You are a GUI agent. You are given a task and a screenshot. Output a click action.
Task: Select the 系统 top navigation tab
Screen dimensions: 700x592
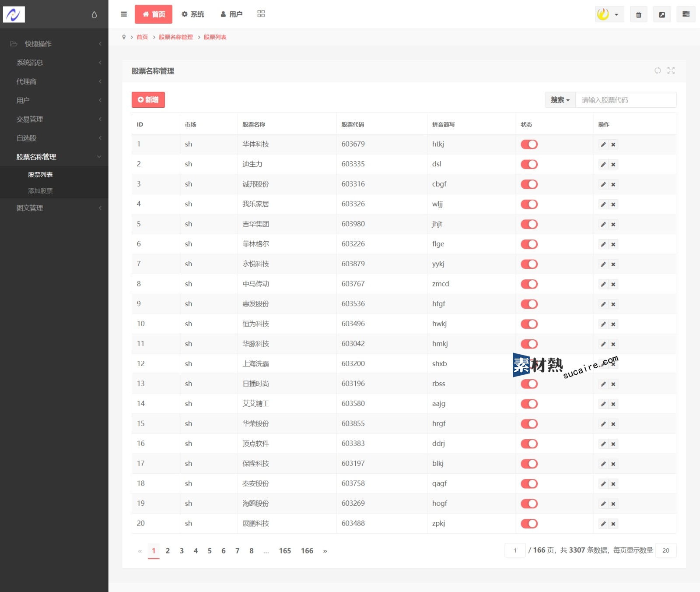pyautogui.click(x=192, y=14)
